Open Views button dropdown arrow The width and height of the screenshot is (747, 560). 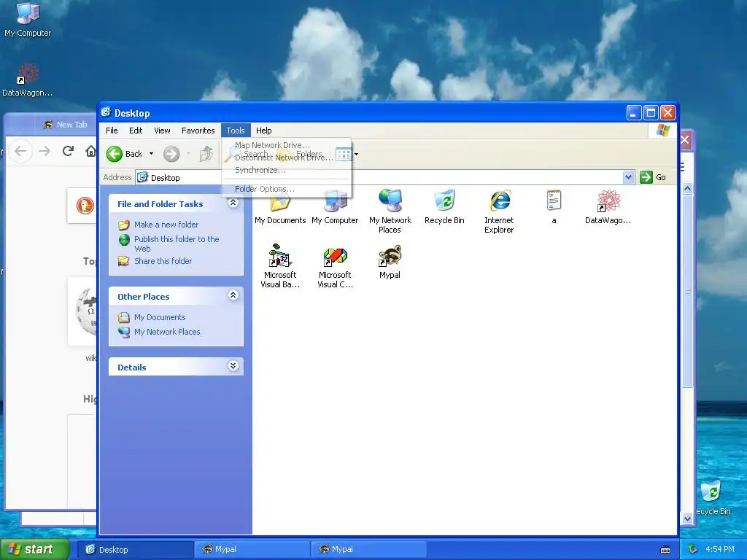[x=356, y=154]
